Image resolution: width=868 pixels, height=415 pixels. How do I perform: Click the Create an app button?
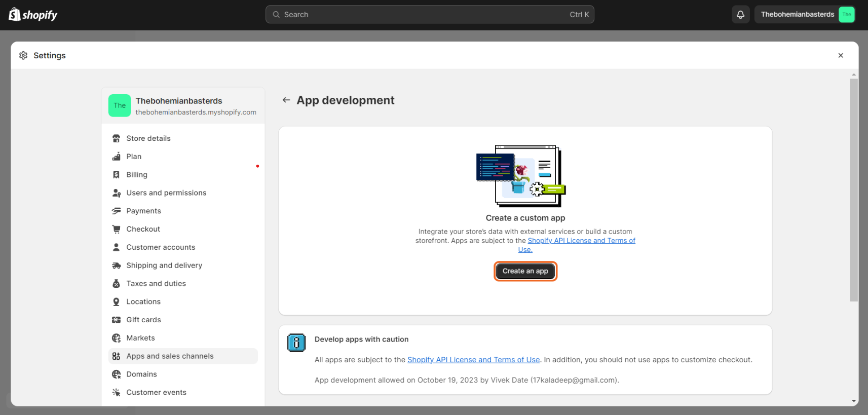click(525, 271)
